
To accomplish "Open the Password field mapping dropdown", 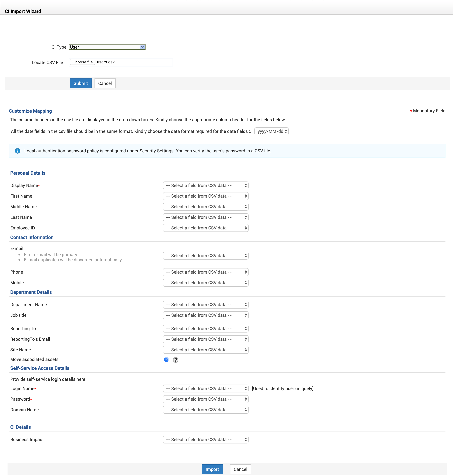I will click(x=205, y=399).
